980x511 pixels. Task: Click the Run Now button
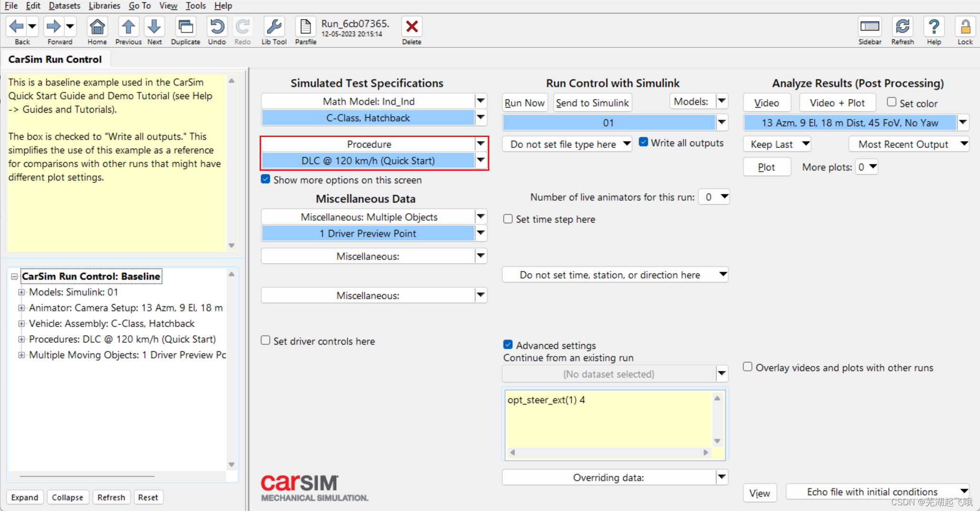(524, 102)
